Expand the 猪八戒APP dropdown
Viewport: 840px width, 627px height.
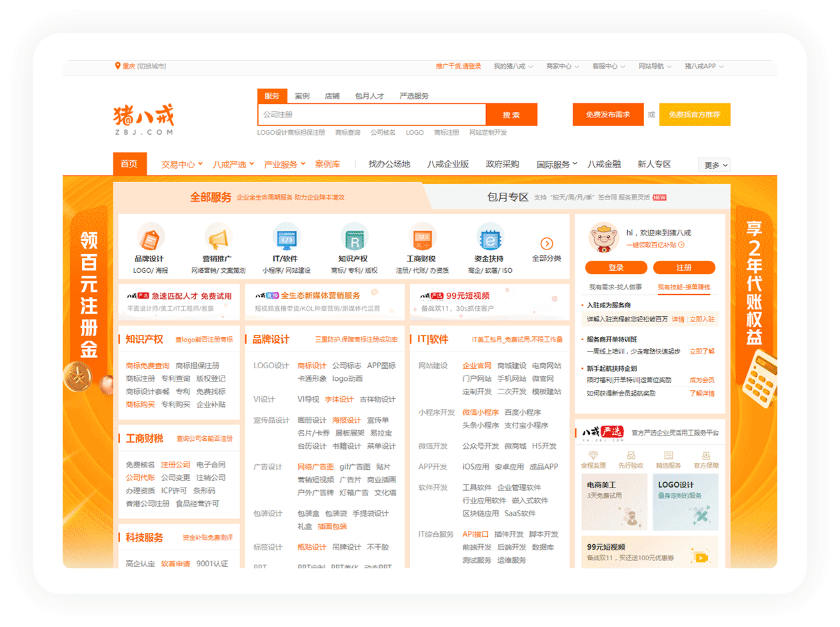point(704,67)
